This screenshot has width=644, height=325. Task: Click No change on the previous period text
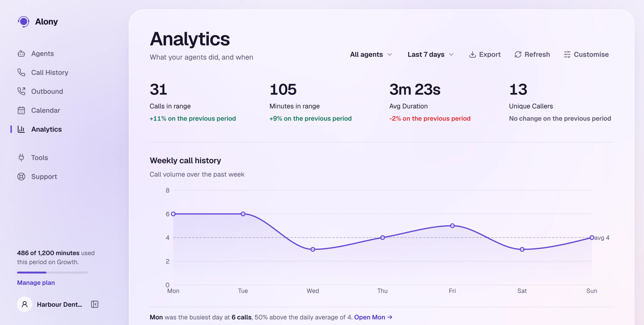[x=560, y=118]
